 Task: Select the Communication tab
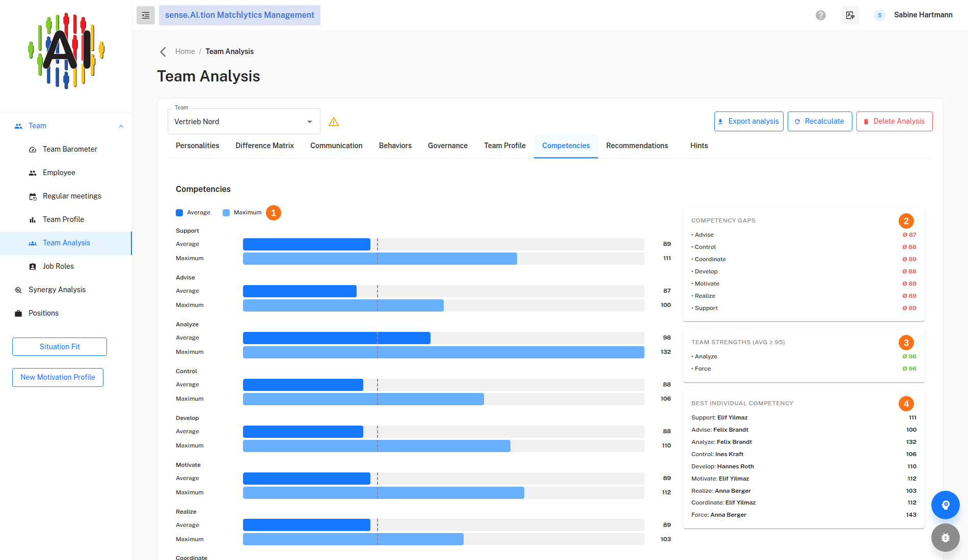pos(337,146)
